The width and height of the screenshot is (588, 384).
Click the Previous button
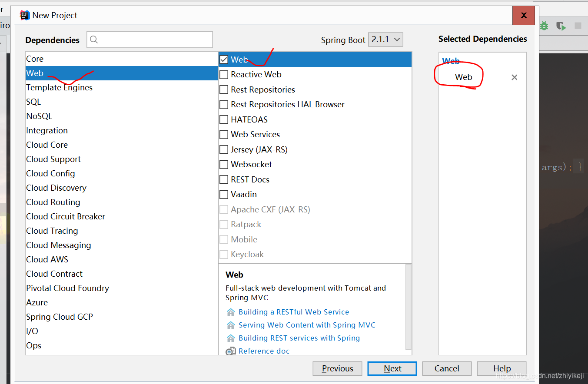click(337, 368)
